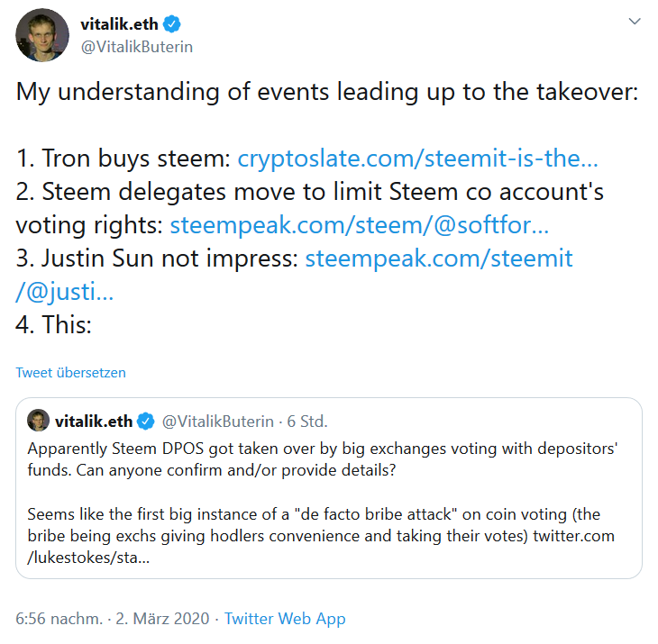658x644 pixels.
Task: Click the 'Twitter Web App' source link
Action: pyautogui.click(x=285, y=619)
